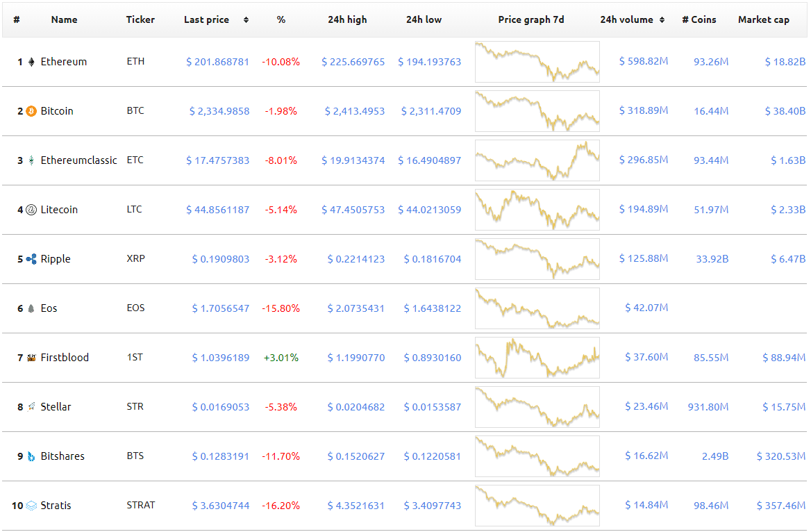
Task: Click Bitcoin last price $ 2,334.9858
Action: pos(219,111)
